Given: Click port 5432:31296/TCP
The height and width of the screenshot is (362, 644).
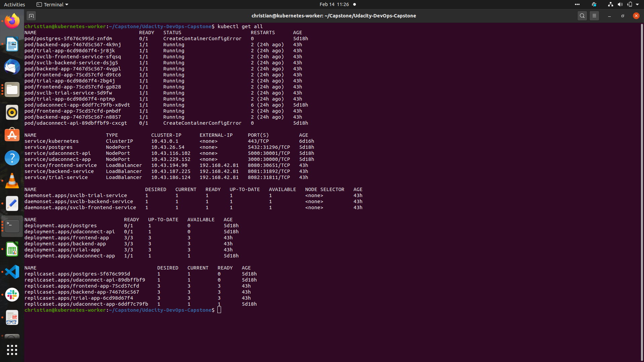Looking at the screenshot, I should pyautogui.click(x=269, y=147).
